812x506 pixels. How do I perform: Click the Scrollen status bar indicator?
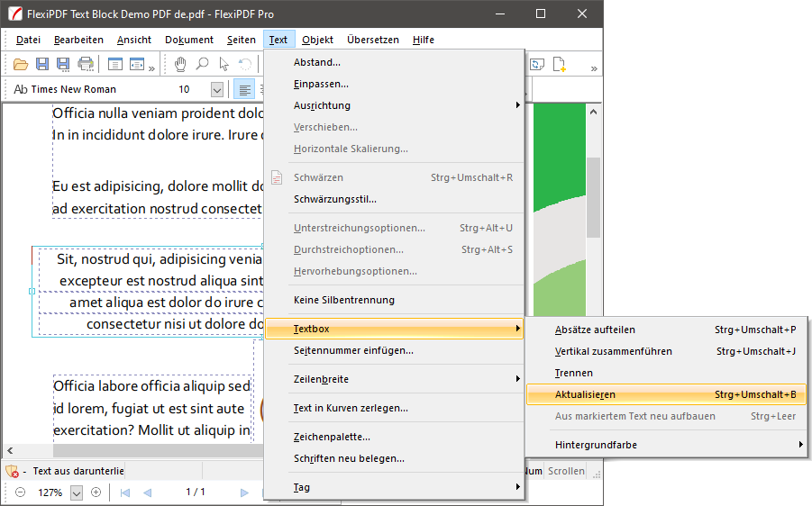[566, 471]
